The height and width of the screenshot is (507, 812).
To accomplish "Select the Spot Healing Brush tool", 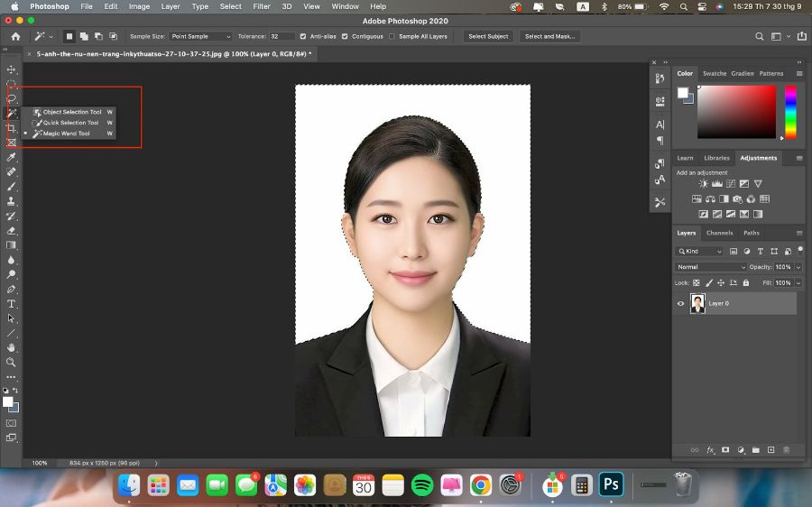I will (11, 171).
